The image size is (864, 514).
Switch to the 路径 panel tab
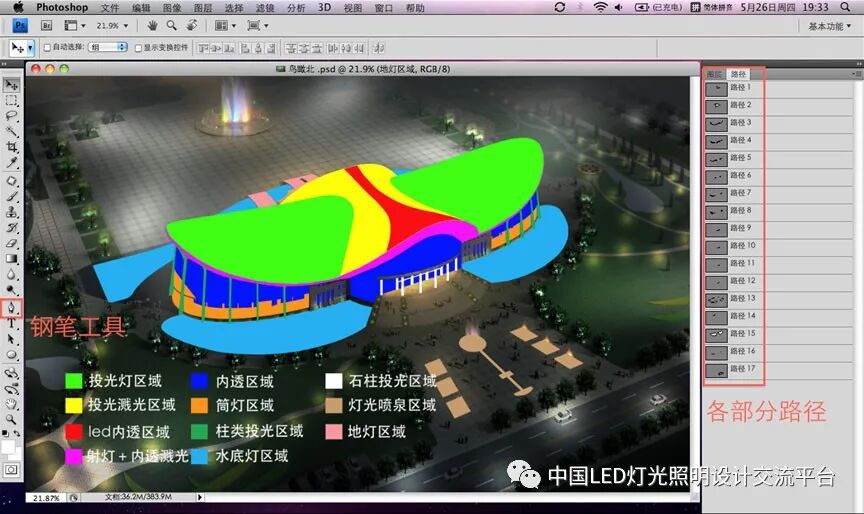738,74
